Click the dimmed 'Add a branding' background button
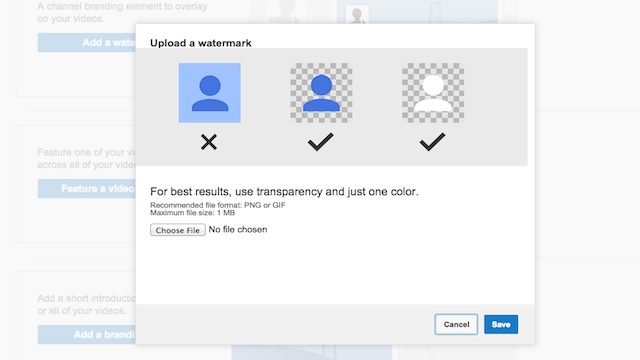The image size is (640, 360). click(87, 335)
